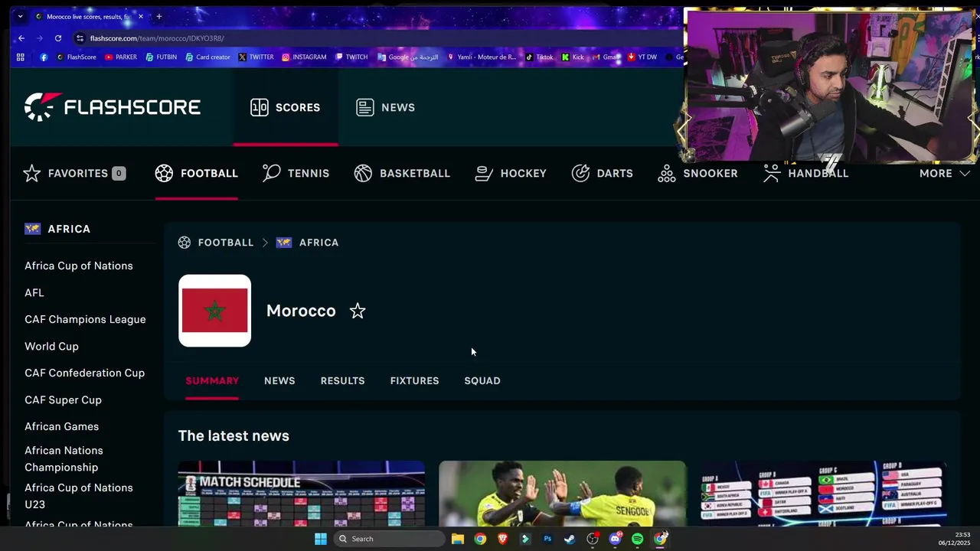
Task: Open CAF Confederation Cup link
Action: tap(84, 373)
